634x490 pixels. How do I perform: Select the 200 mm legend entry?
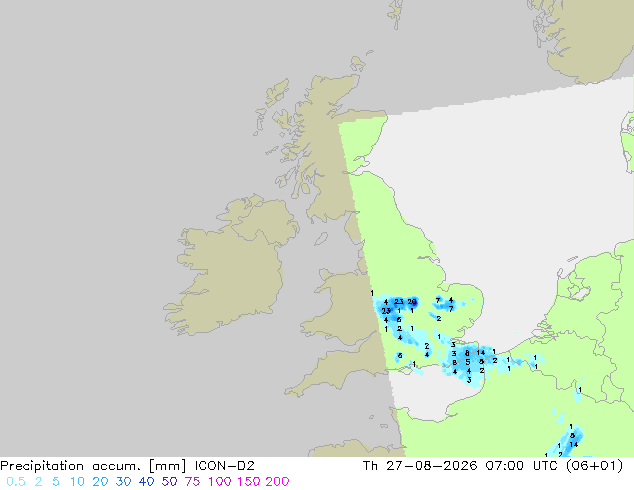click(x=277, y=482)
